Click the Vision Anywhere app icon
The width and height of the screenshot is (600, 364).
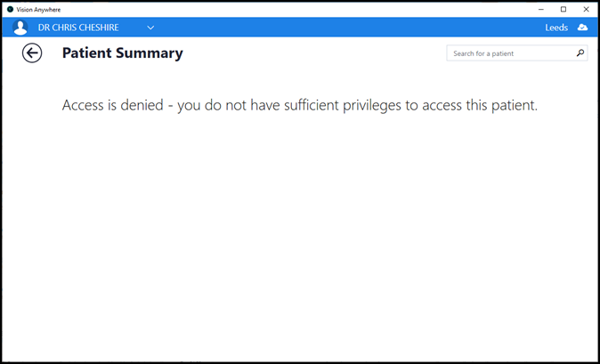10,9
